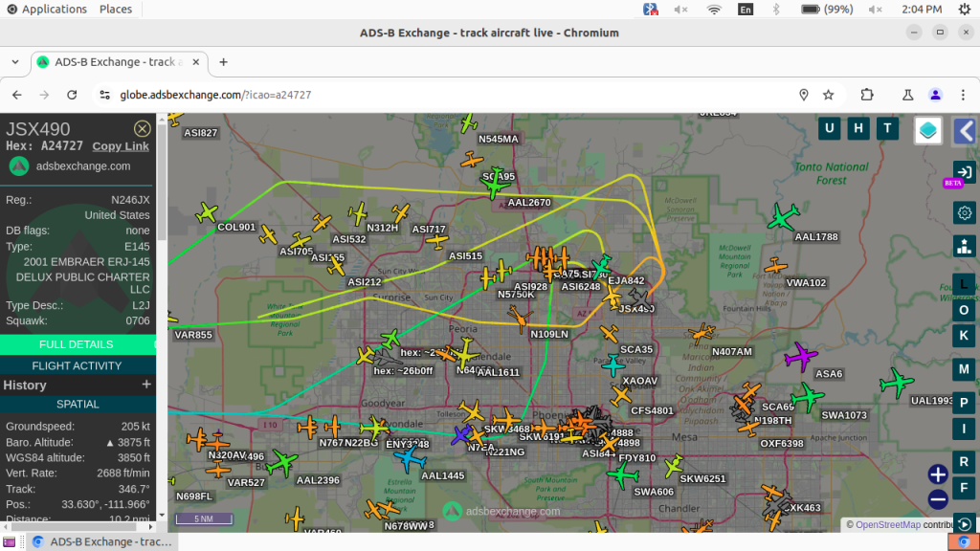Image resolution: width=980 pixels, height=551 pixels.
Task: Reload the page
Action: (x=72, y=95)
